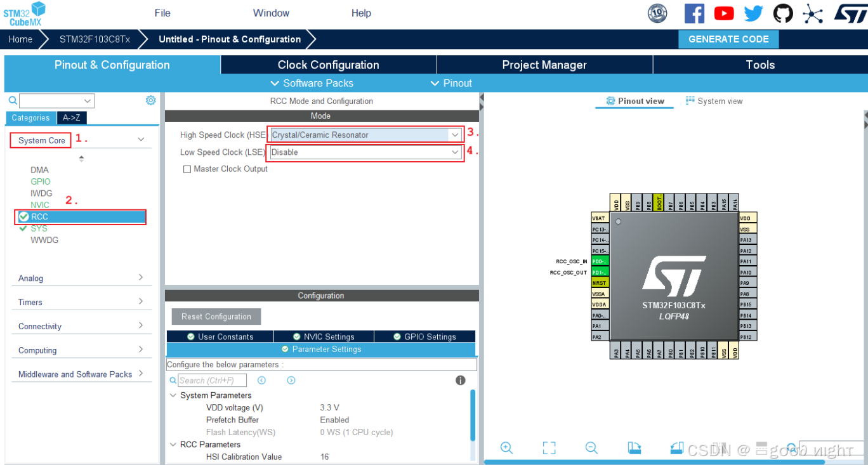Click the search magnifier above Categories
Screen dimensions: 868x465
[12, 100]
